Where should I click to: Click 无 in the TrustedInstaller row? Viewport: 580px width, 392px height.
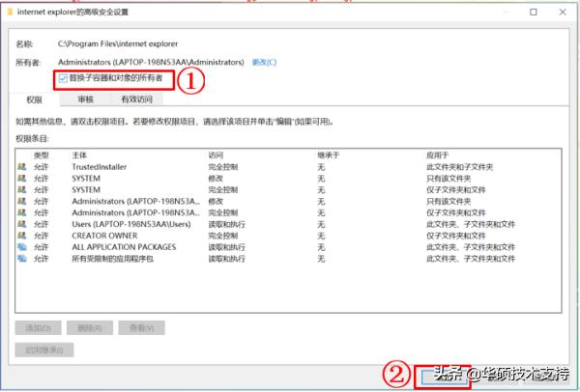pos(321,167)
